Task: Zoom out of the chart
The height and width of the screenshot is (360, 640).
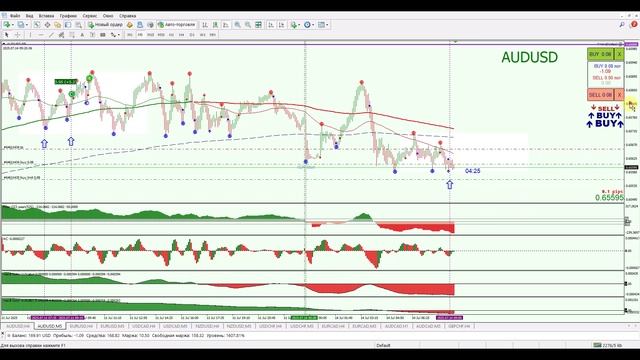Action: point(248,25)
